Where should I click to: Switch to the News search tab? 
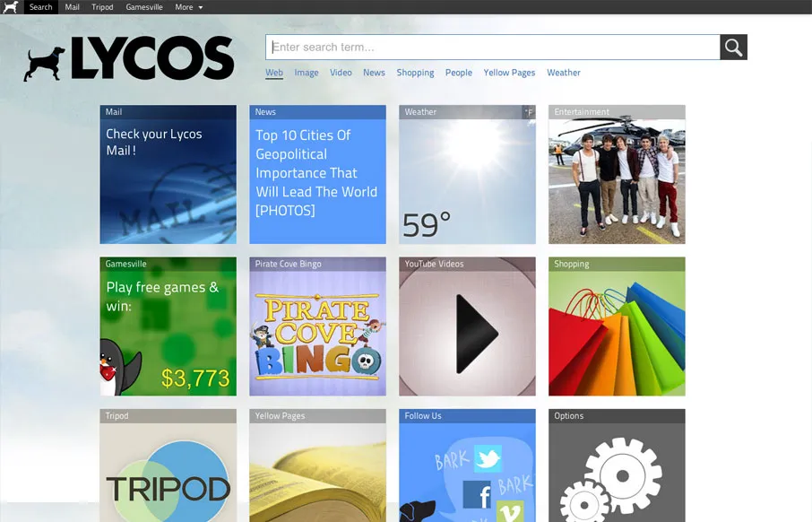click(374, 73)
